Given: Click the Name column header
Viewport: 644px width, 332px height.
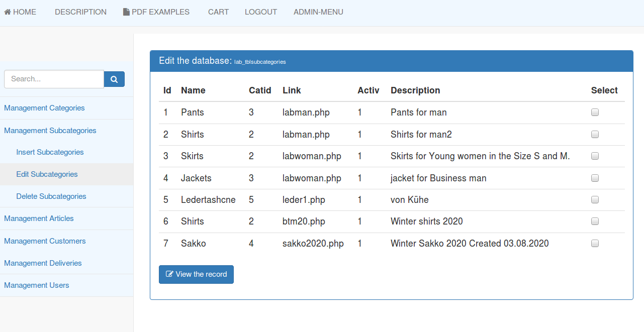Looking at the screenshot, I should pos(193,90).
